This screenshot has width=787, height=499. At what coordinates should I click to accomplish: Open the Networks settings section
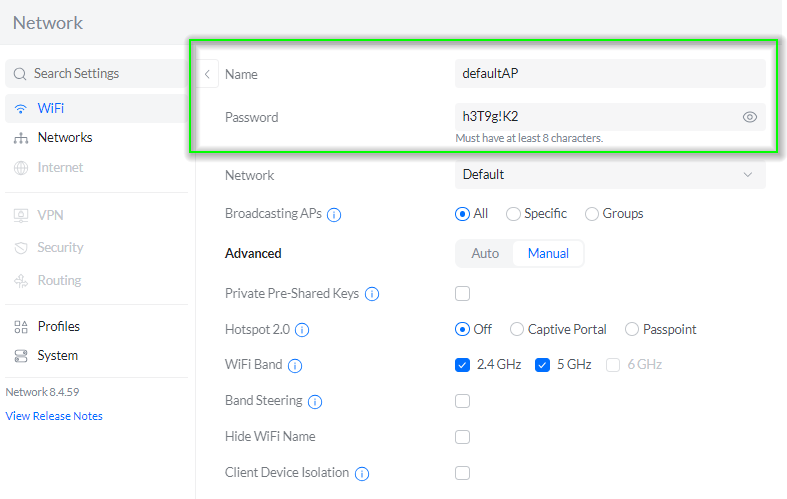pyautogui.click(x=64, y=138)
